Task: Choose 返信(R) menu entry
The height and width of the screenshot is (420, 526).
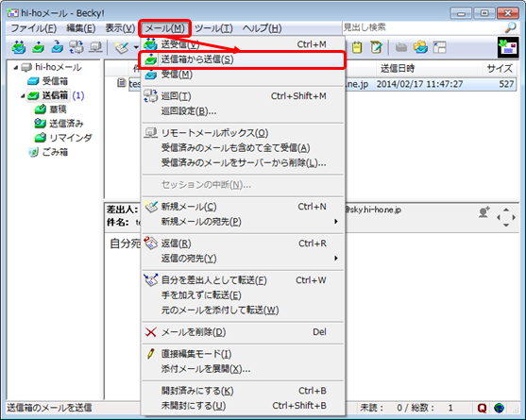Action: pos(244,244)
